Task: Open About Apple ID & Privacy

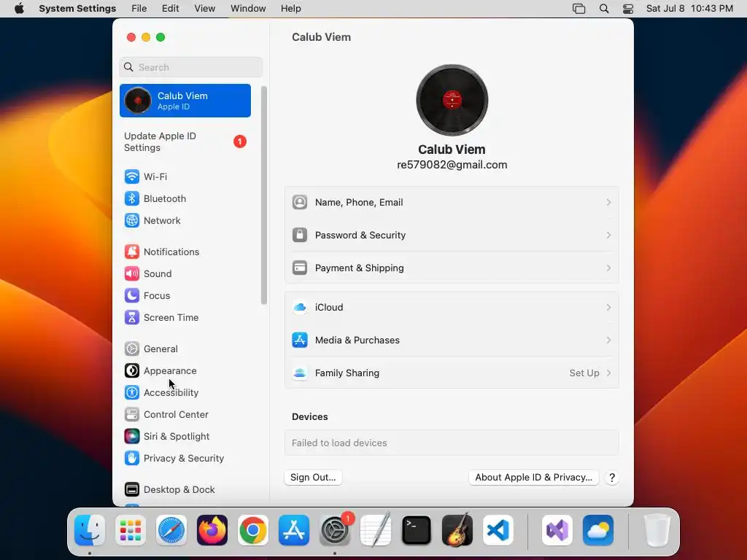Action: [533, 478]
